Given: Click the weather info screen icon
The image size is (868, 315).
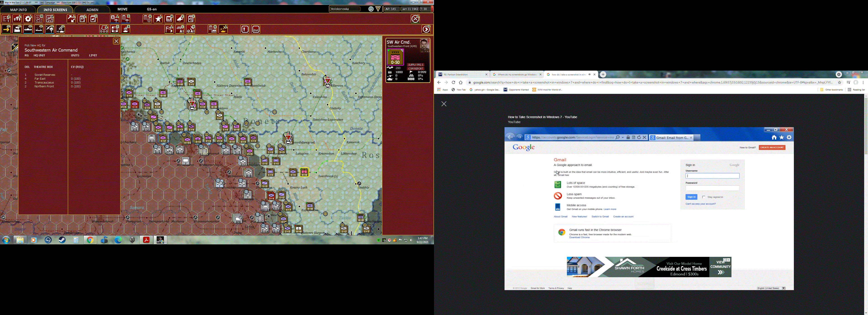Looking at the screenshot, I should click(x=50, y=19).
